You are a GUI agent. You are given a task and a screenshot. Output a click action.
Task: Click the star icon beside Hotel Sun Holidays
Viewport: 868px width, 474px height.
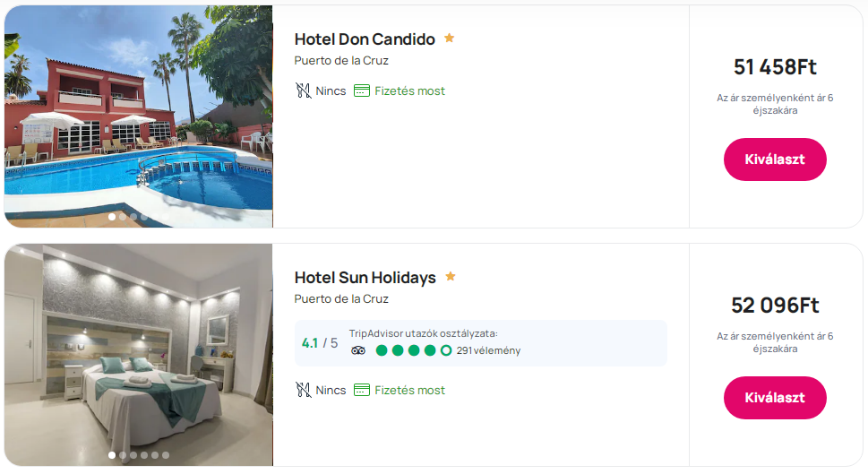(451, 277)
